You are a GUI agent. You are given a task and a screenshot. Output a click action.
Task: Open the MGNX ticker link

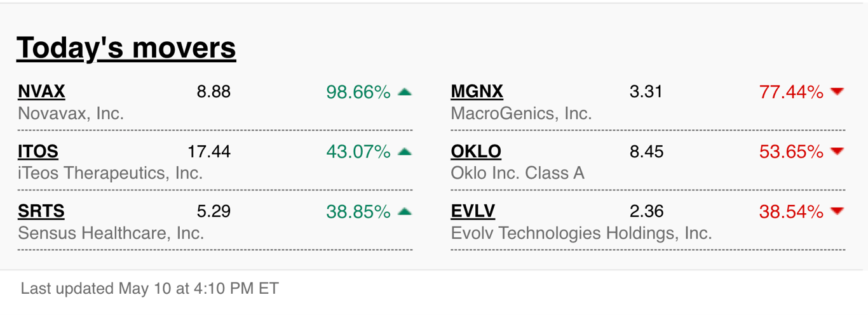477,92
